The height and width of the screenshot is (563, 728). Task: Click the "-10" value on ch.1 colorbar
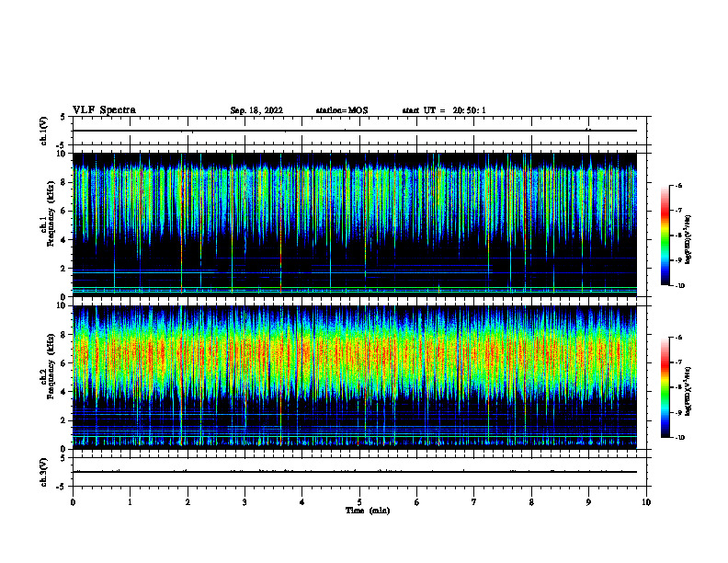coord(679,285)
